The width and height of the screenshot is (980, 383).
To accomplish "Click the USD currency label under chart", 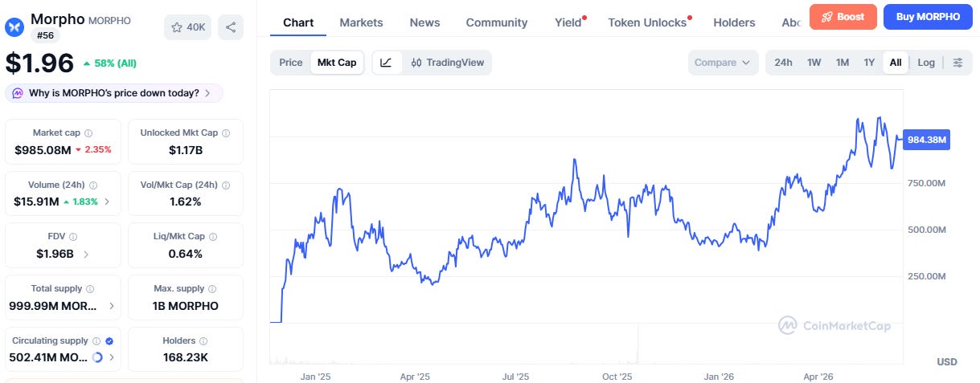I will 947,362.
